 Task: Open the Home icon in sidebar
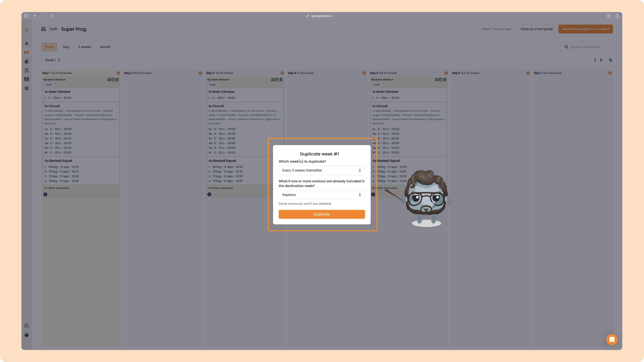(x=27, y=44)
